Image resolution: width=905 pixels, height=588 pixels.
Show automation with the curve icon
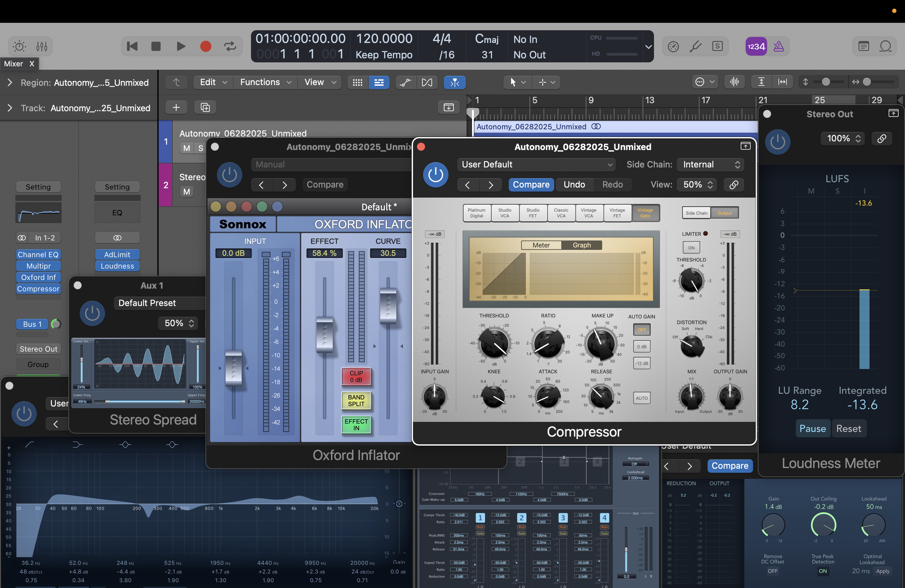(405, 83)
